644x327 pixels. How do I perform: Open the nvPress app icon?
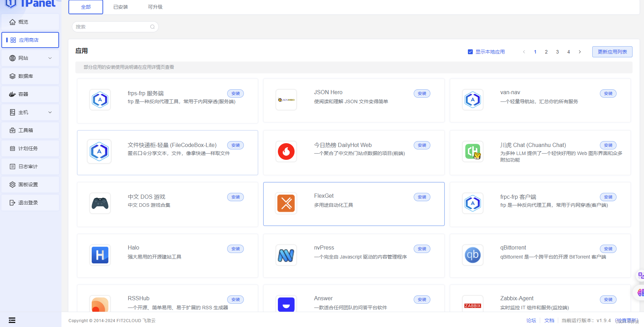click(286, 255)
